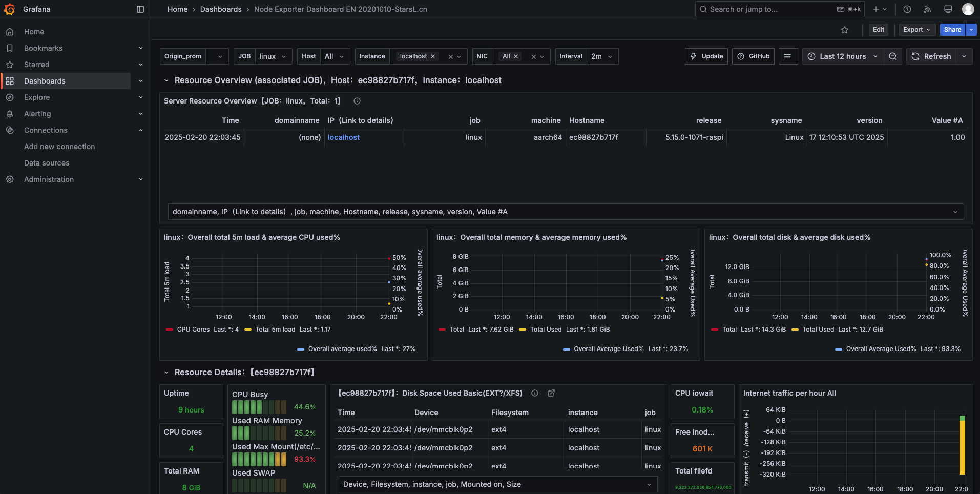Click the Grafana logo icon

coord(9,9)
